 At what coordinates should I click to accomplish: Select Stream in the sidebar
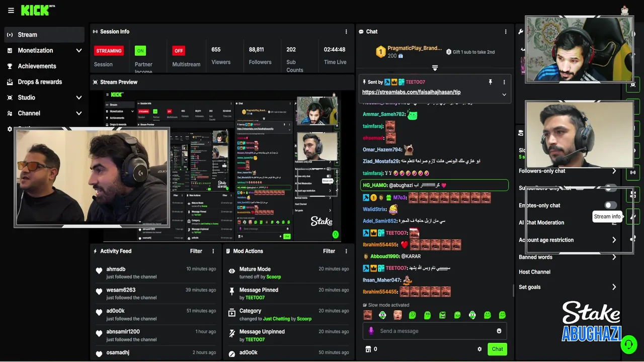pos(44,35)
